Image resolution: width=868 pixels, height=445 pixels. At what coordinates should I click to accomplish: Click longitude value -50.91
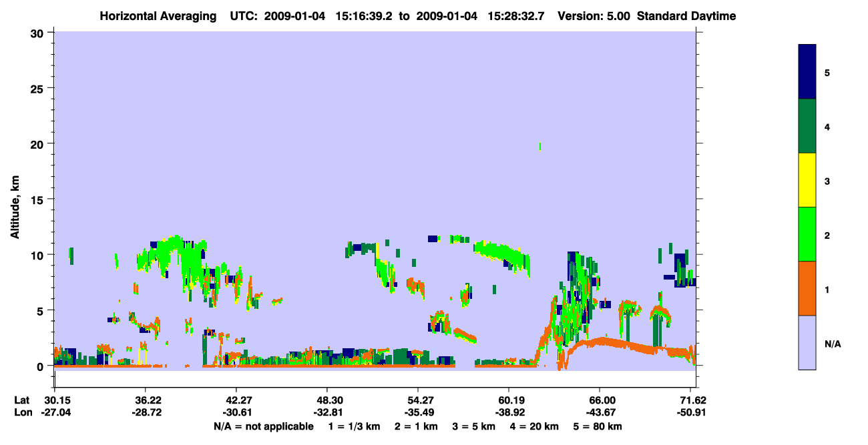[690, 412]
